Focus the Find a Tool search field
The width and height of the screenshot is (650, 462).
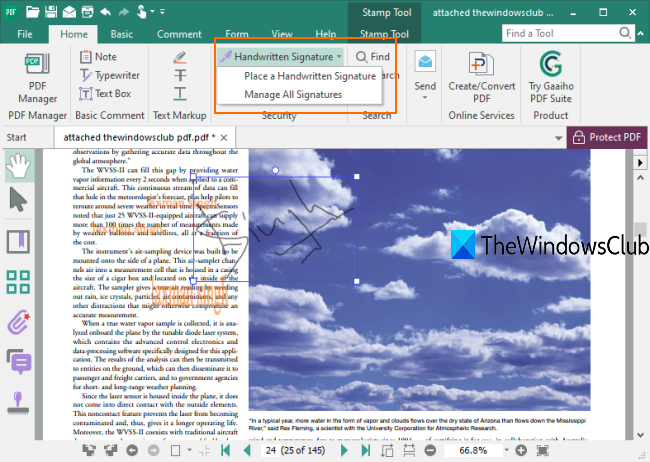point(560,33)
